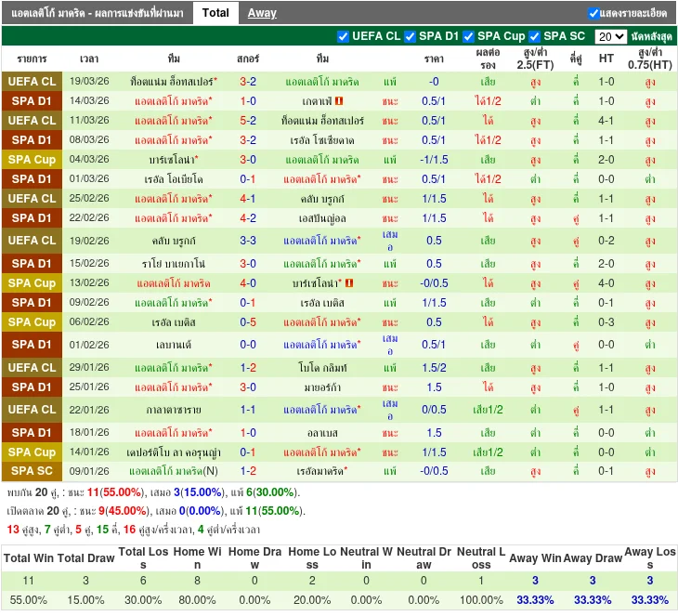
Task: Uncheck the แสดงรายละเอียด checkbox
Action: click(594, 13)
